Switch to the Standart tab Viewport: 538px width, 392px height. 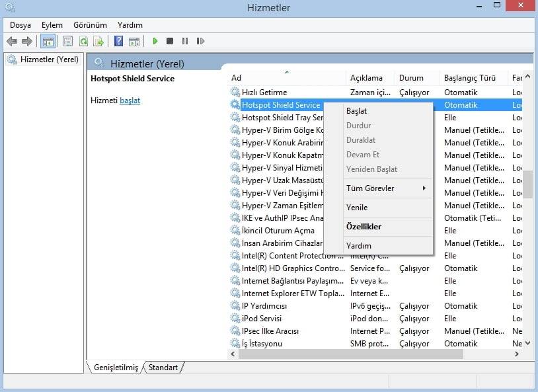click(x=163, y=368)
